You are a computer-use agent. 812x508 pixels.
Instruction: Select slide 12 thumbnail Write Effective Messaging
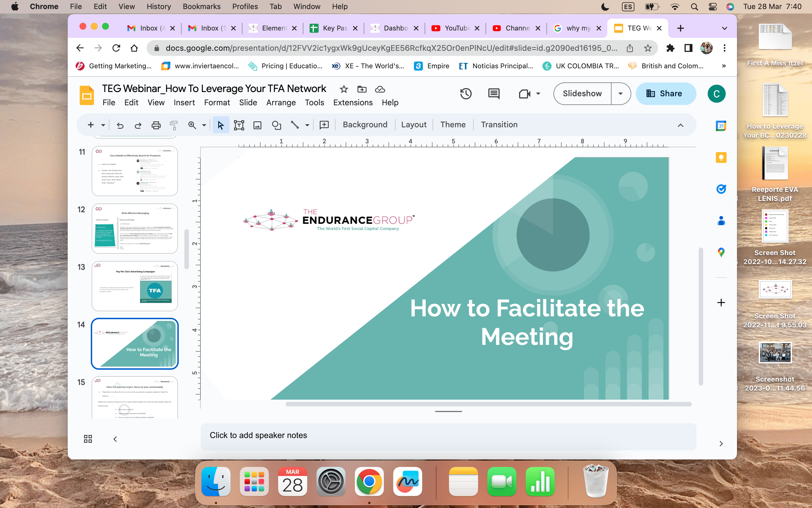(x=134, y=229)
